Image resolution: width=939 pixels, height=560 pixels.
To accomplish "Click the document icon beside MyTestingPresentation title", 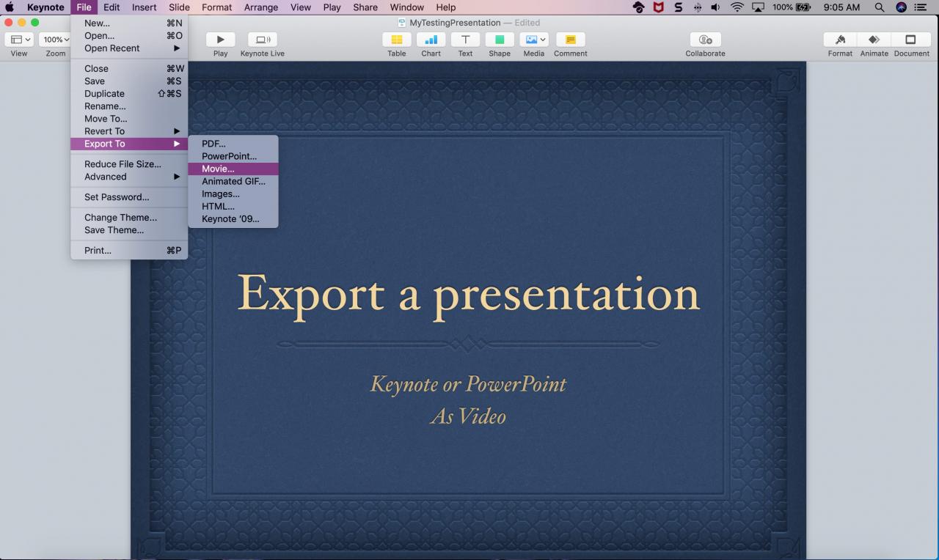I will coord(402,23).
